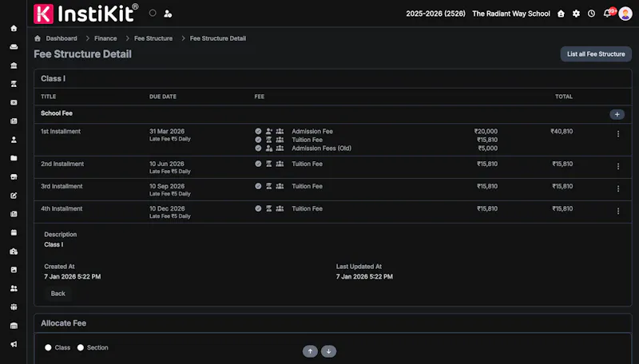Click the 3rd Installment title
This screenshot has height=364, width=639.
click(62, 186)
